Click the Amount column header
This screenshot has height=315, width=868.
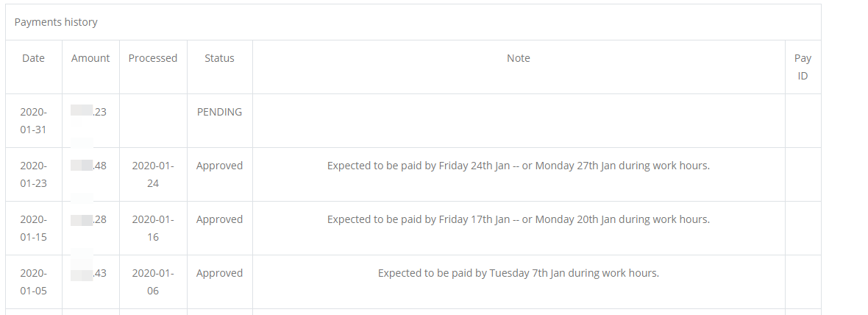pos(90,58)
